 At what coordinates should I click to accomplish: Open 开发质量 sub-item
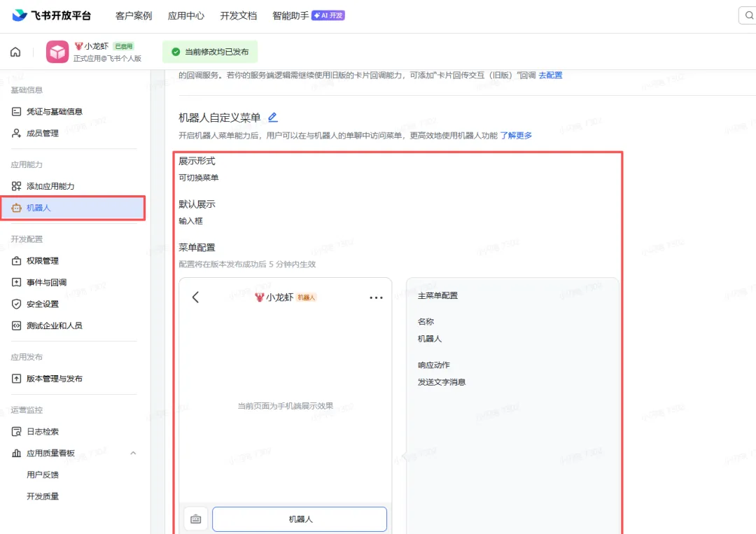click(x=43, y=496)
